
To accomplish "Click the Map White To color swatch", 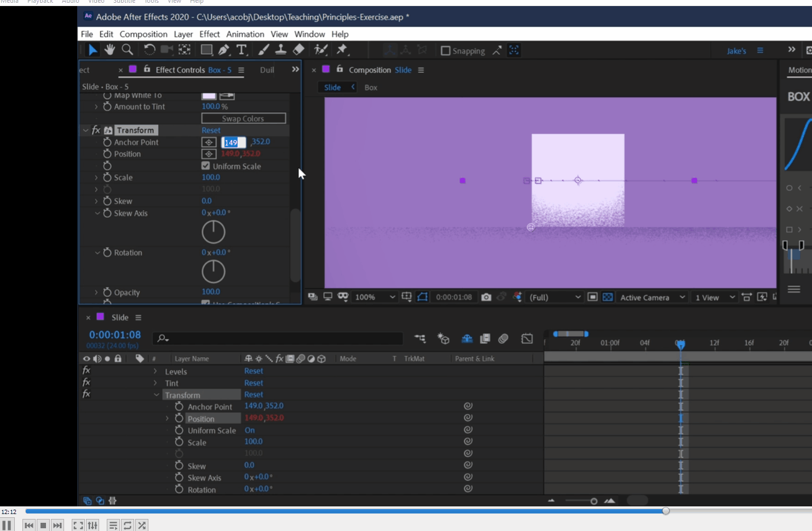I will pos(209,96).
